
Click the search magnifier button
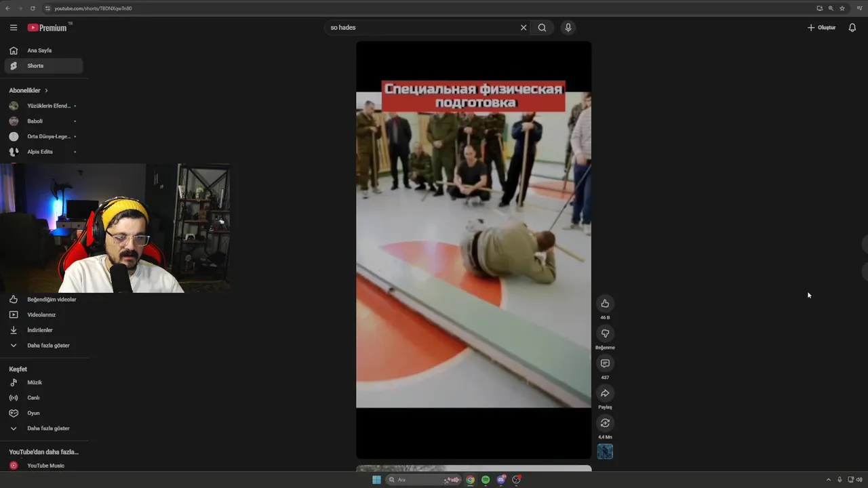point(542,28)
